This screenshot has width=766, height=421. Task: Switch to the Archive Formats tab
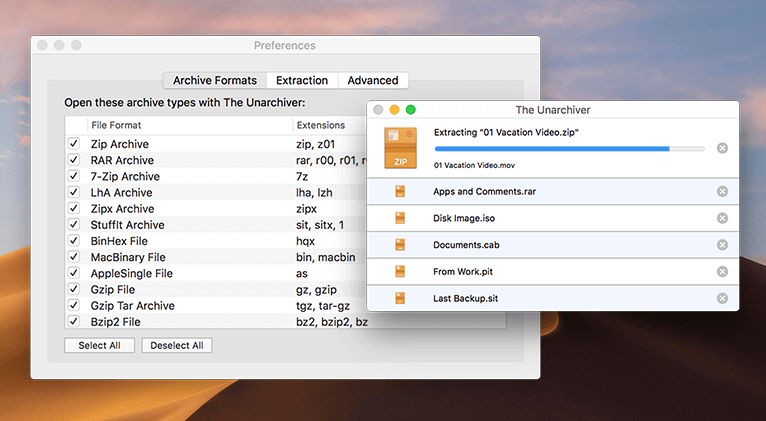[215, 80]
